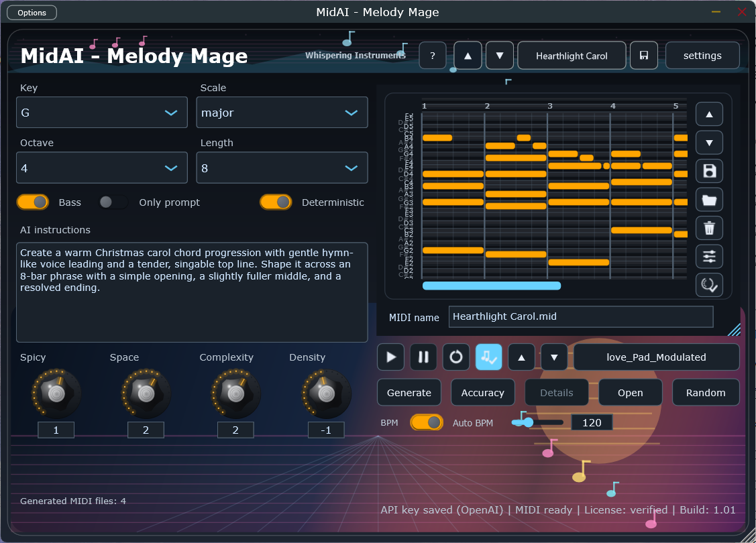Disable the Bass toggle
The width and height of the screenshot is (756, 543).
[33, 202]
